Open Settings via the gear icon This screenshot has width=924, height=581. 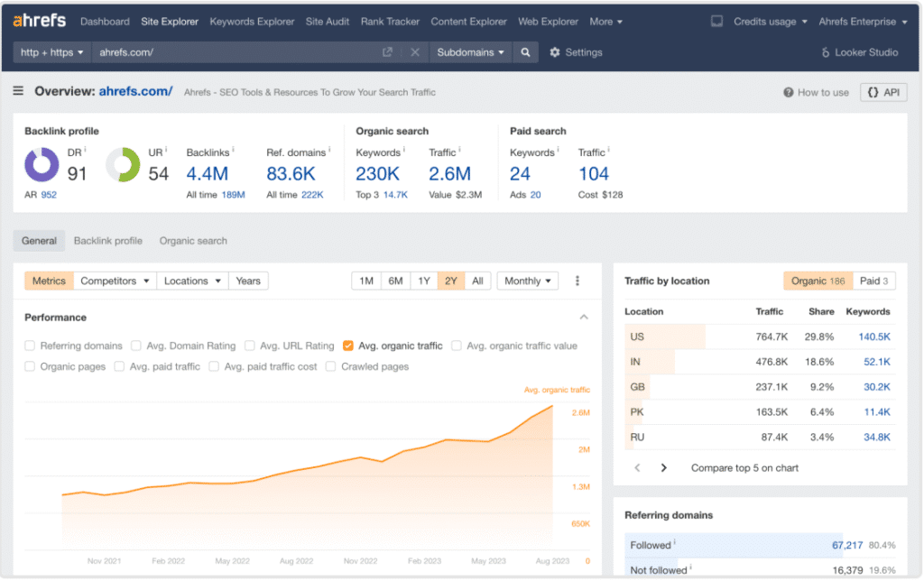click(x=554, y=51)
